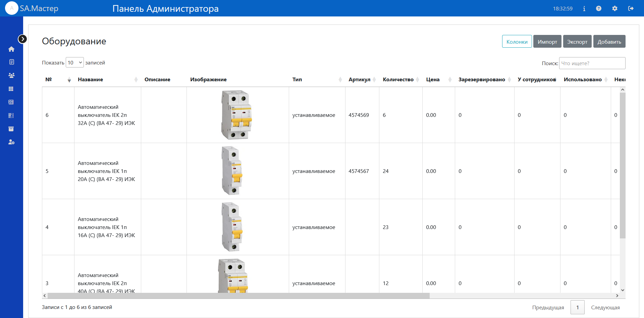
Task: Click the Импорт button
Action: [547, 42]
